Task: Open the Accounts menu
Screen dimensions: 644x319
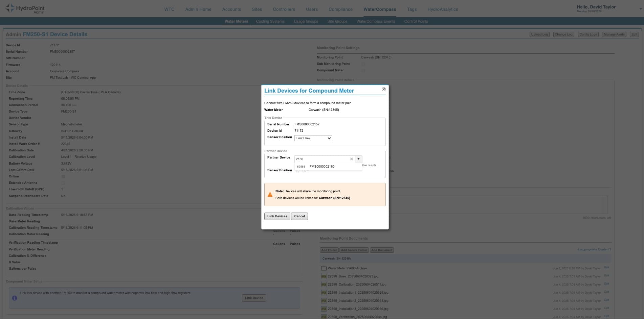Action: tap(231, 9)
